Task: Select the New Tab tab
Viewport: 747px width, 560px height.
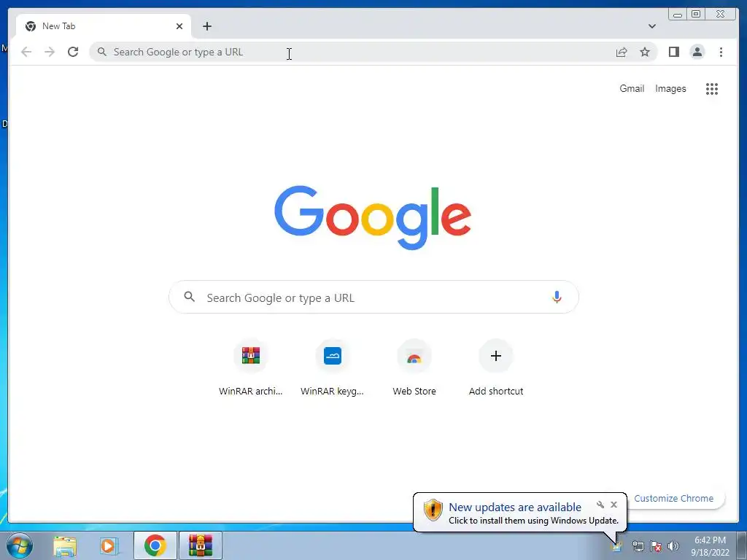Action: click(x=104, y=26)
